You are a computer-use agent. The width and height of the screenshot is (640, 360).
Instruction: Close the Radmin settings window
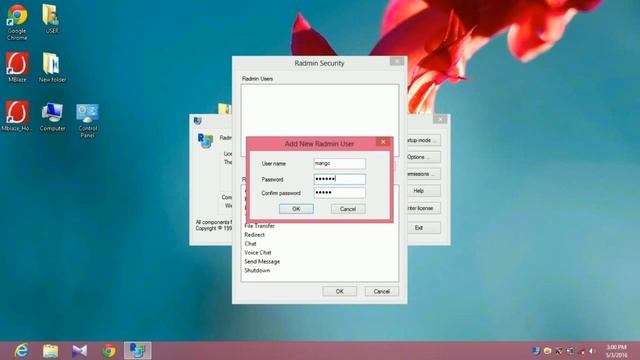pos(440,119)
